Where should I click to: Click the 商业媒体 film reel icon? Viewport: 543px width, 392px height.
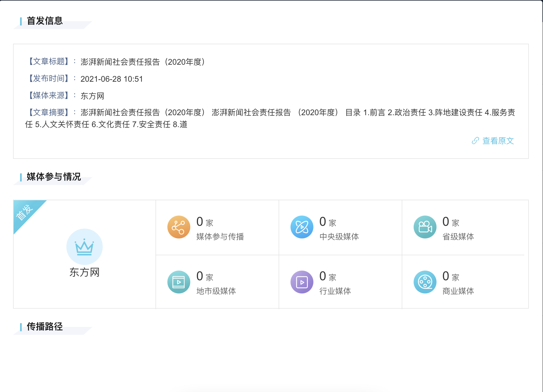425,282
